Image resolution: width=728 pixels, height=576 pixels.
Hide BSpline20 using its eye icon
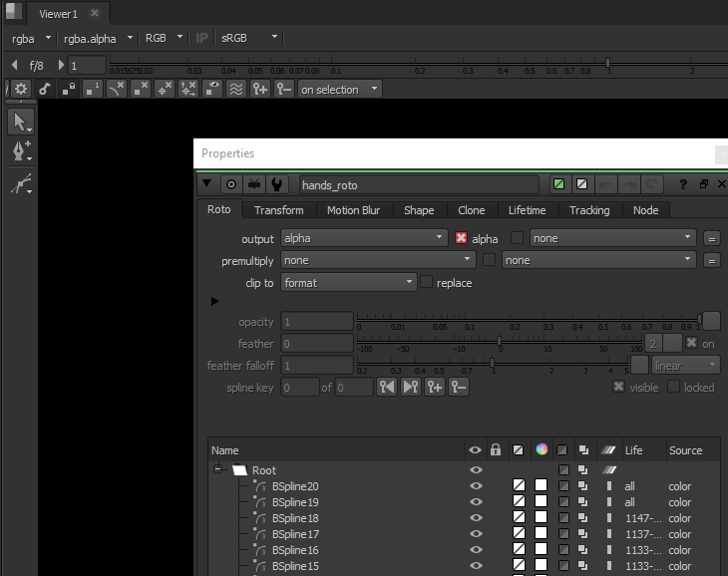pos(476,486)
